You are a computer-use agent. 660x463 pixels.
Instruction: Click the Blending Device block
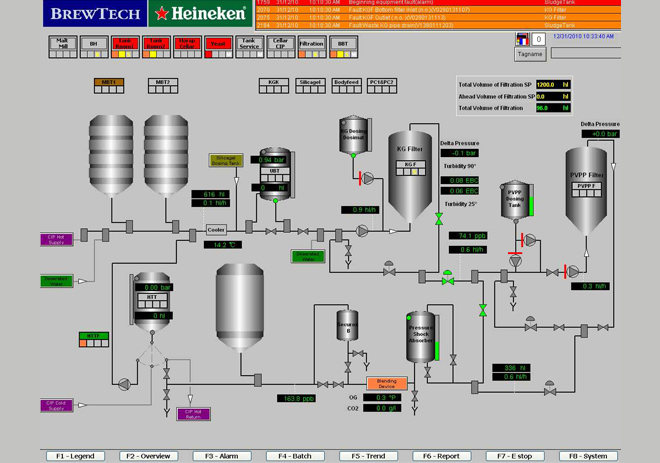pyautogui.click(x=386, y=383)
